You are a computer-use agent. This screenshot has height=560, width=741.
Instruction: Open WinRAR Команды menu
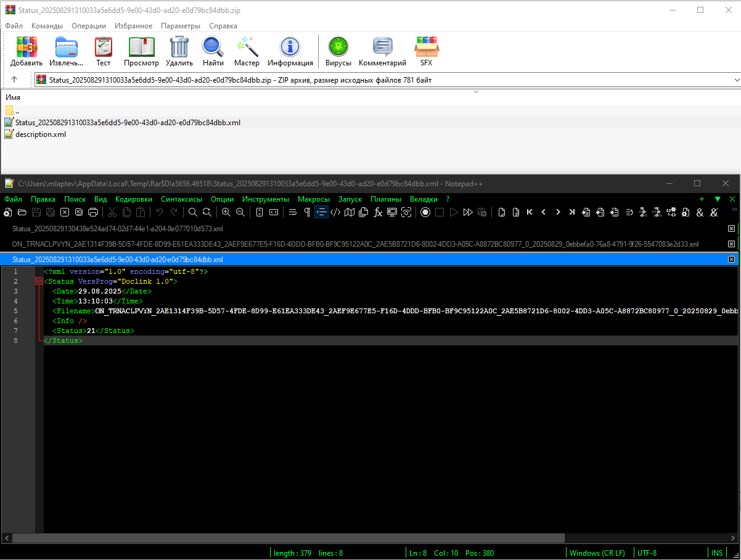click(x=47, y=26)
